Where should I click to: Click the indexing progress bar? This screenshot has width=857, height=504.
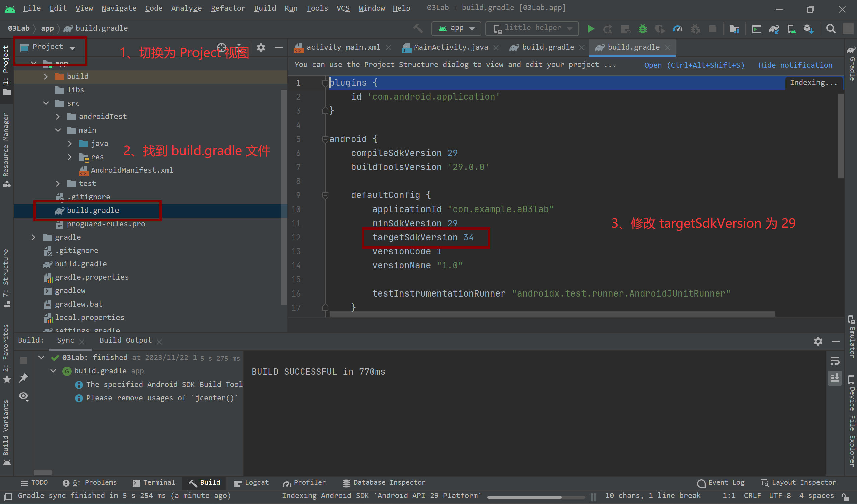click(536, 497)
